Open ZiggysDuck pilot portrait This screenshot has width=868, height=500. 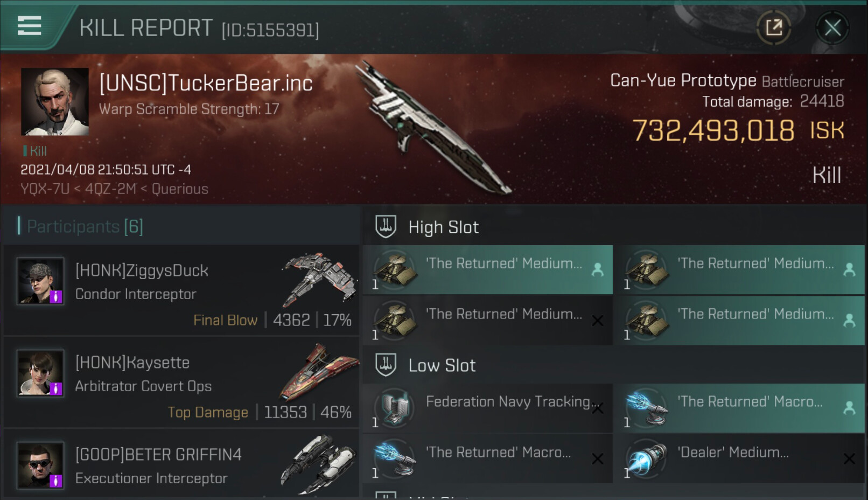40,281
